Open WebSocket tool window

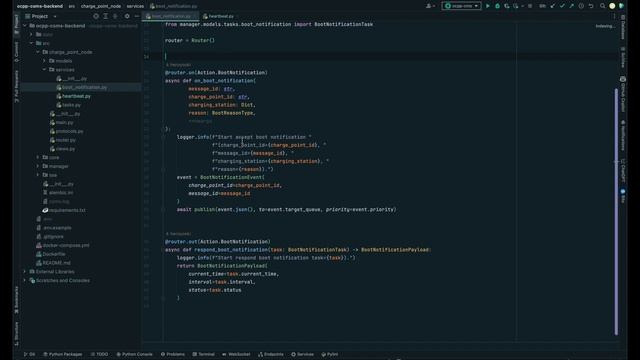(x=236, y=354)
